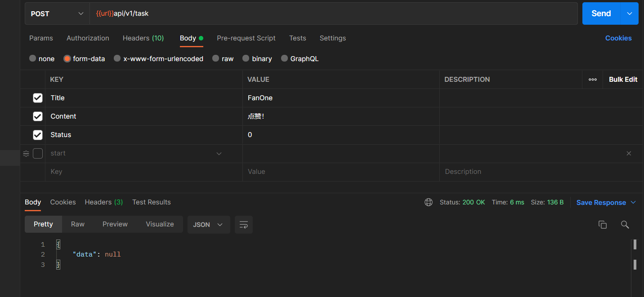Open the Tests tab
The width and height of the screenshot is (644, 297).
point(298,38)
